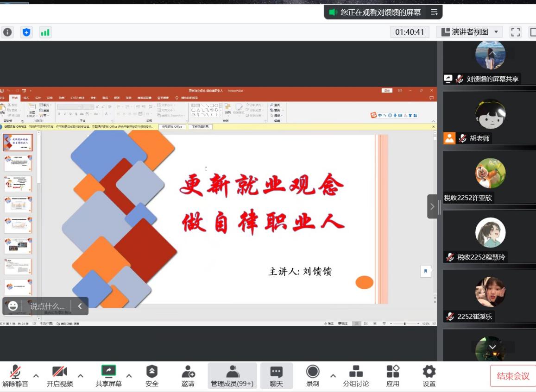Open the Chat (聊天) window
536x392 pixels.
(277, 376)
